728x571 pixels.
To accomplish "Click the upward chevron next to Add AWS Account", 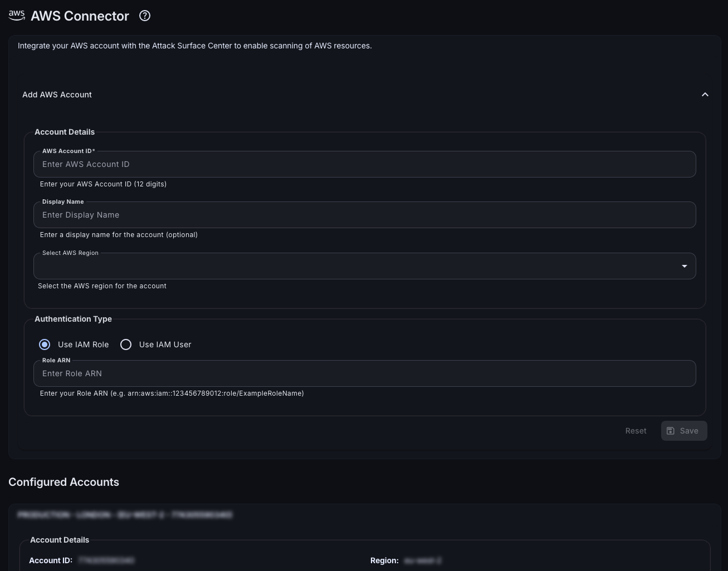I will click(705, 95).
